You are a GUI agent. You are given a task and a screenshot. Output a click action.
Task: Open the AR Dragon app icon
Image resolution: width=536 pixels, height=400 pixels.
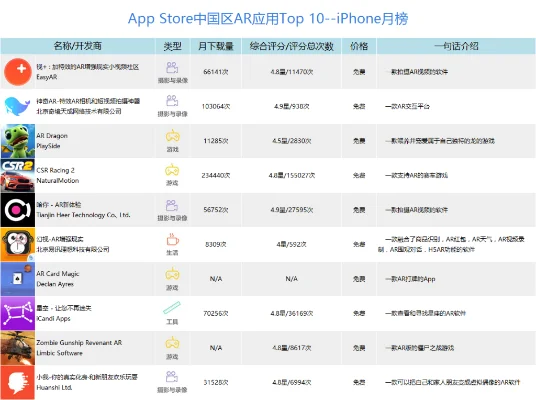point(17,141)
